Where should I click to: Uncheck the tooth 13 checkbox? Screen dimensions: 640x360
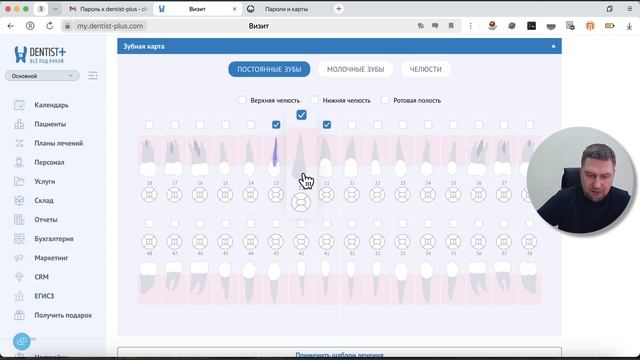(x=276, y=124)
